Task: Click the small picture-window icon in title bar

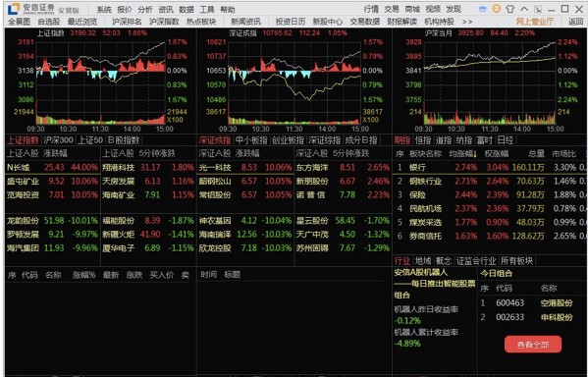Action: click(x=538, y=9)
